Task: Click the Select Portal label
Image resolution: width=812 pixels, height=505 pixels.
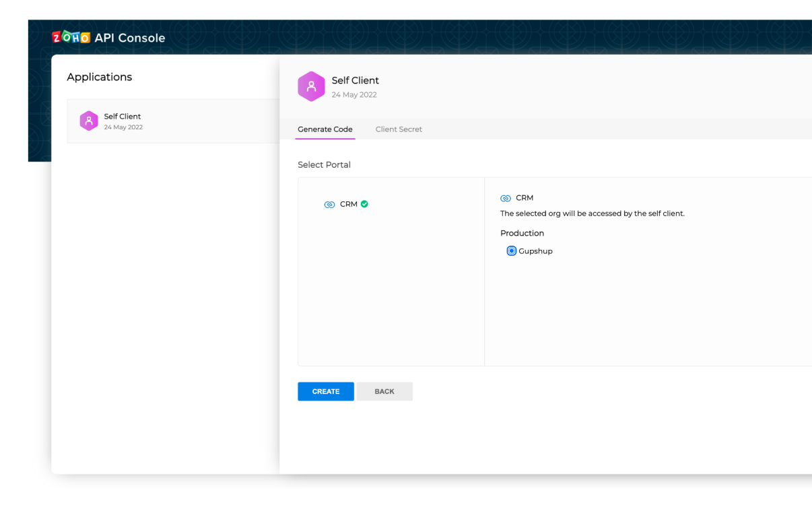Action: tap(324, 164)
